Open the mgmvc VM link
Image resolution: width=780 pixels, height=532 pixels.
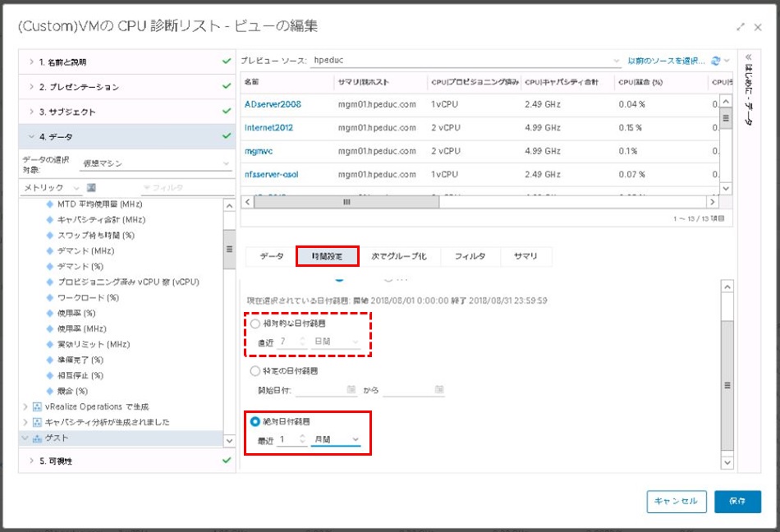[259, 151]
